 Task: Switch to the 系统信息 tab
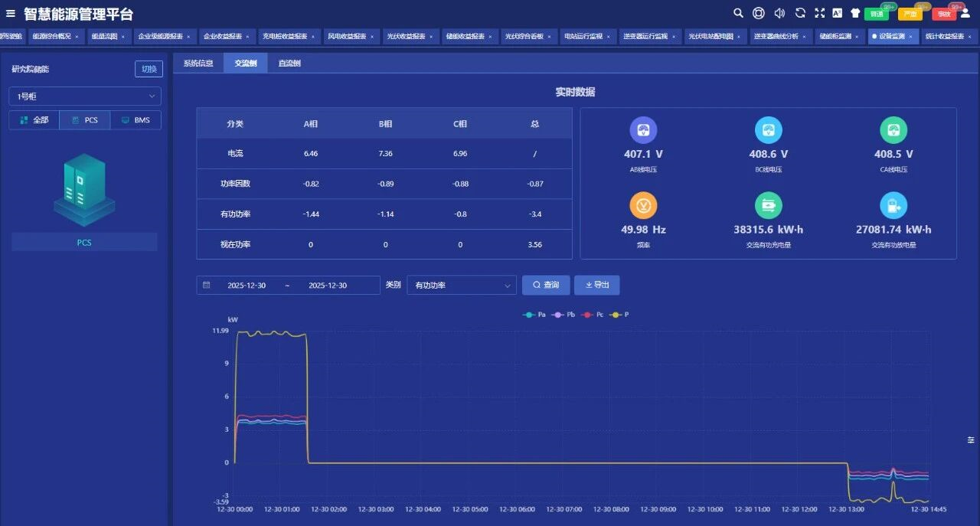[198, 64]
